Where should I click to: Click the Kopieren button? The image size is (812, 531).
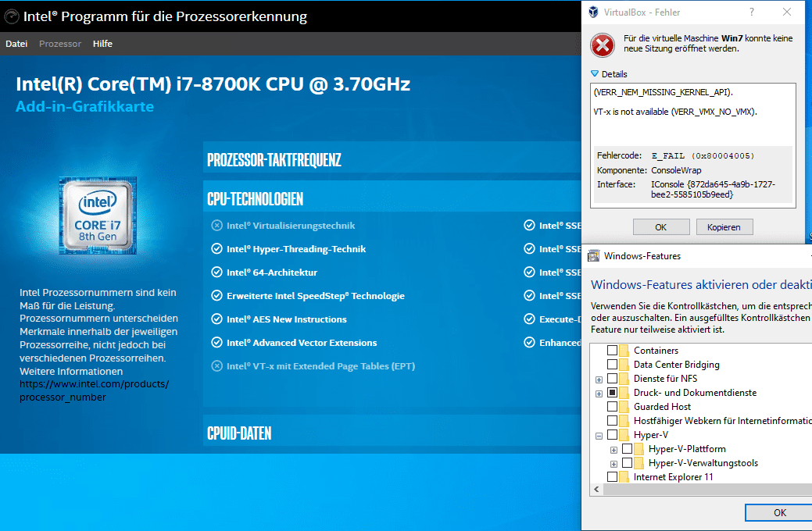click(724, 227)
